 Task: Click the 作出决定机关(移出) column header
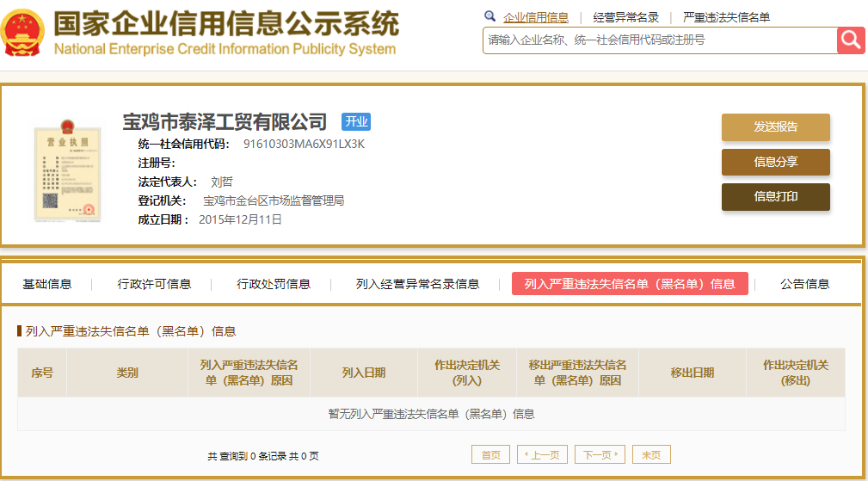click(796, 373)
